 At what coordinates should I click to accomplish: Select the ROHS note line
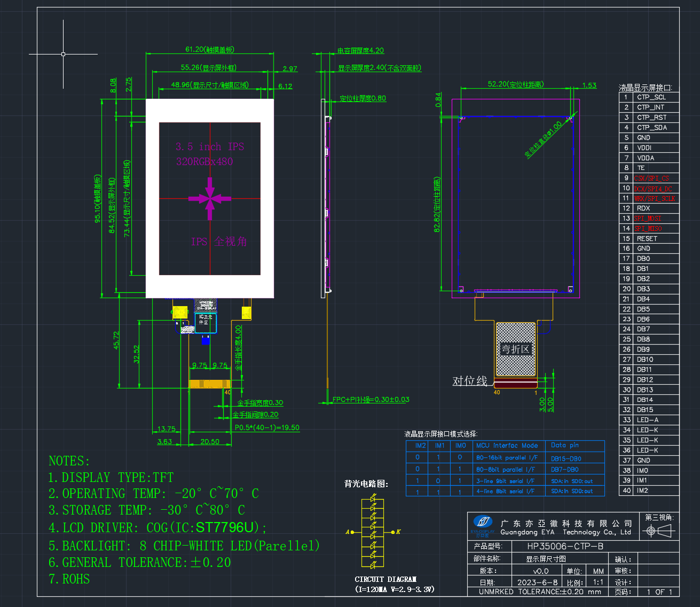pyautogui.click(x=69, y=579)
